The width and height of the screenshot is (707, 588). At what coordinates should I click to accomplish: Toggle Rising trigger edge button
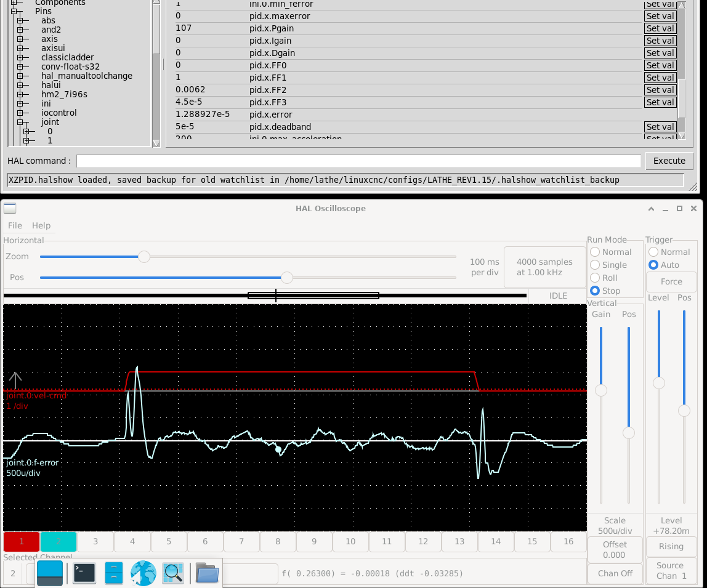tap(671, 547)
